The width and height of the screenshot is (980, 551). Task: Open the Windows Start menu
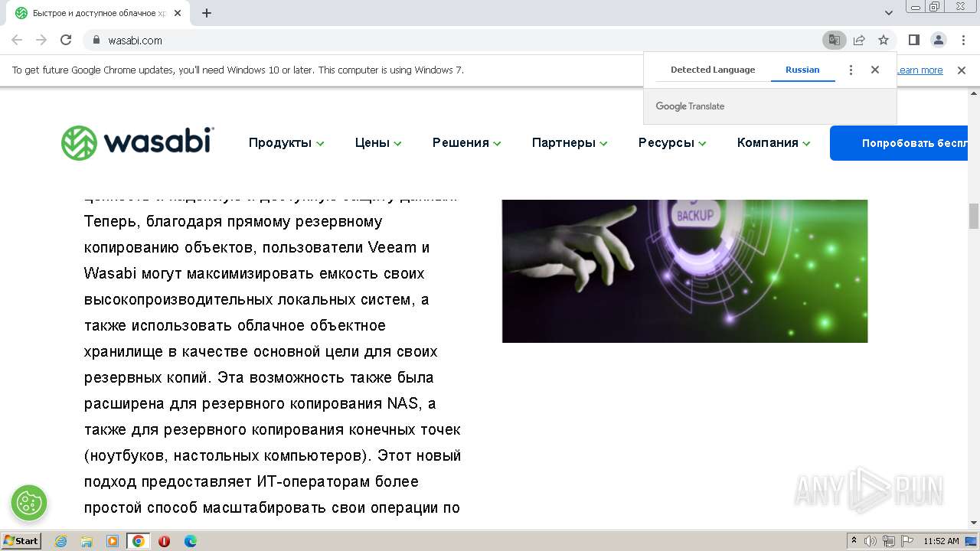[x=21, y=540]
